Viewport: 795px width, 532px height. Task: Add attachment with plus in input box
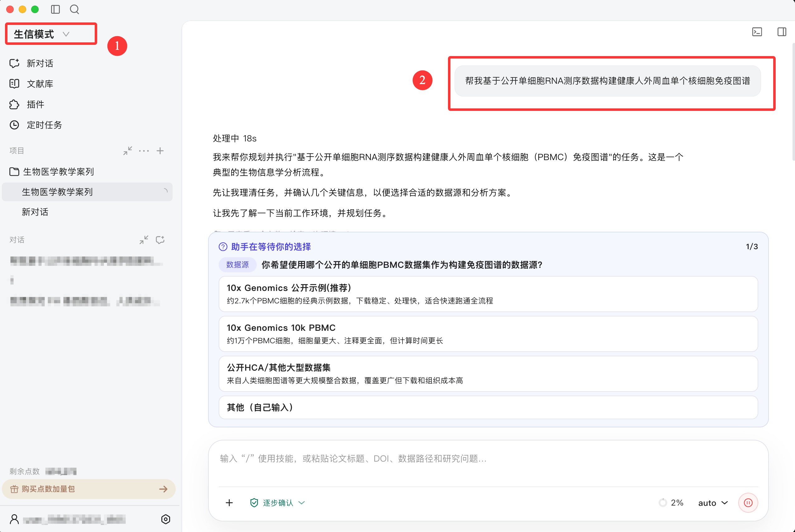[229, 502]
